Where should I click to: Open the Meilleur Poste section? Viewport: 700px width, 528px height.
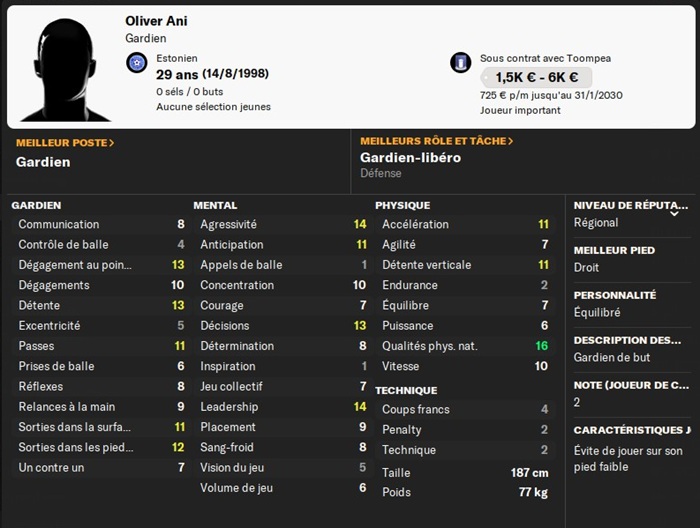(x=65, y=142)
